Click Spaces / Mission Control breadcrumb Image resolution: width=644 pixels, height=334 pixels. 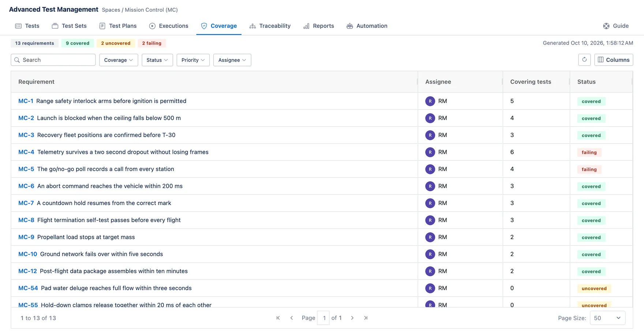click(x=140, y=10)
